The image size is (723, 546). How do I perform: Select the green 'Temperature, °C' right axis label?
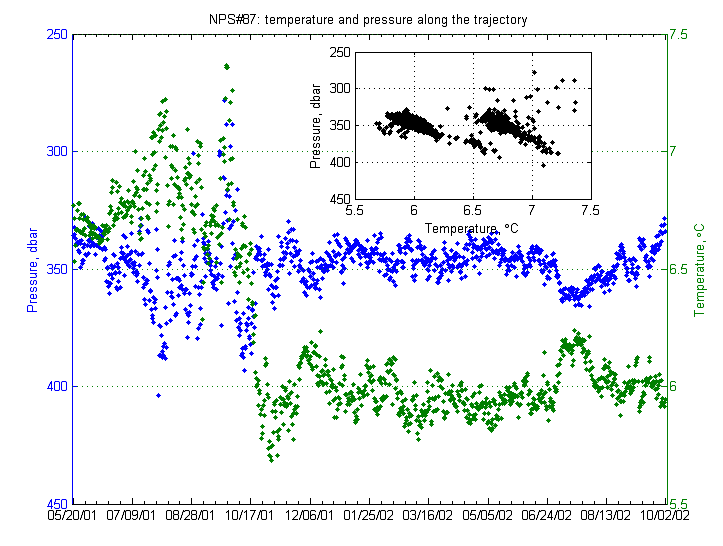tap(699, 270)
